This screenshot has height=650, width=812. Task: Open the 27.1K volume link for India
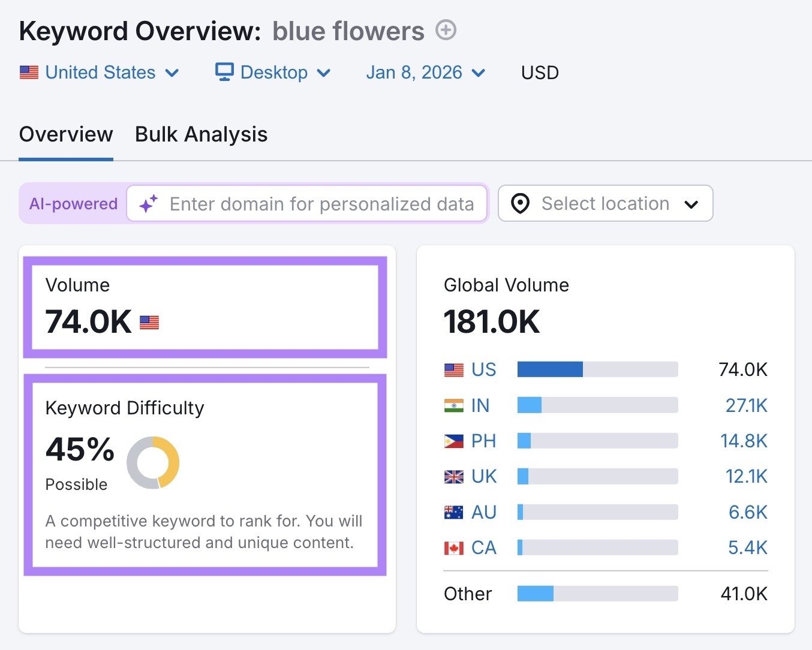coord(747,405)
